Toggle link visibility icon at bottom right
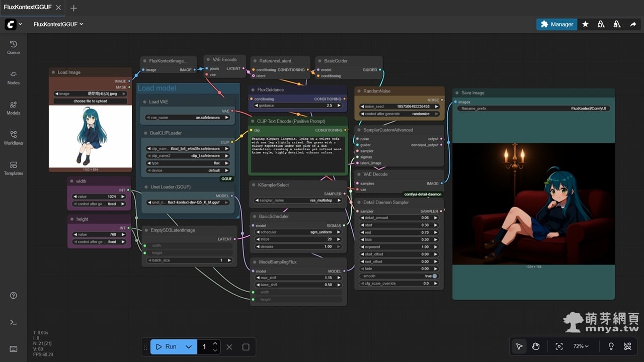This screenshot has height=362, width=644. pyautogui.click(x=627, y=346)
